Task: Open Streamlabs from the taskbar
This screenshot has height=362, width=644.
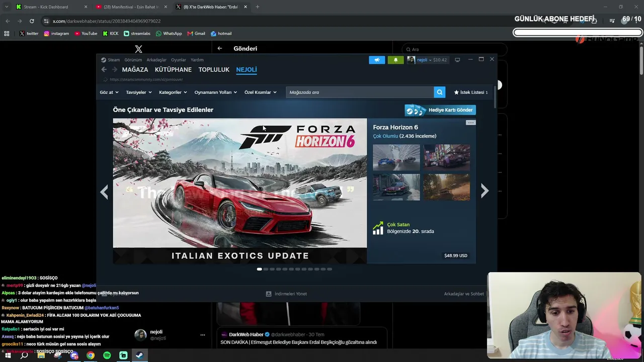Action: tap(123, 355)
